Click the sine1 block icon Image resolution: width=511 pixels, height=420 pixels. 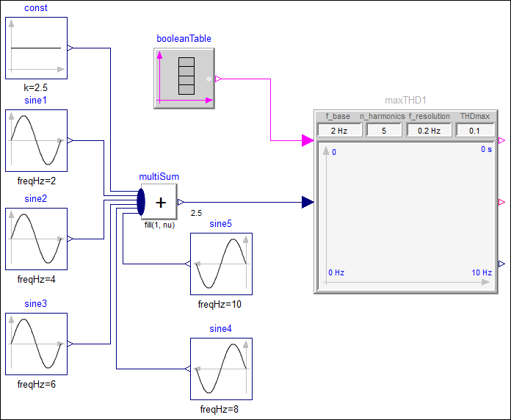[x=36, y=141]
